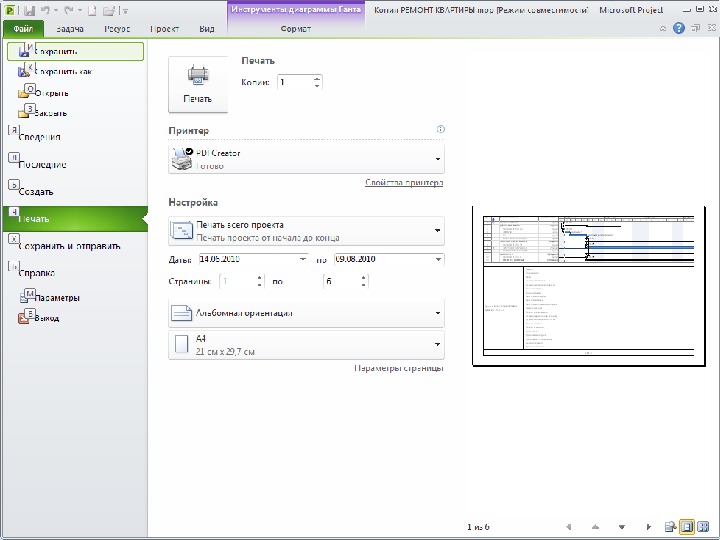Select the multiple pages preview icon
Screen dimensions: 720x540
(703, 527)
